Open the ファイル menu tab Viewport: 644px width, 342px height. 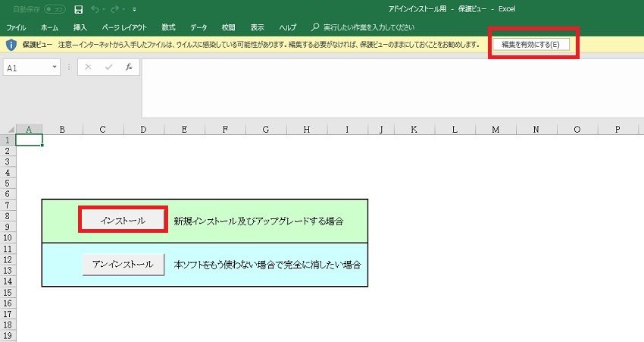(x=16, y=27)
